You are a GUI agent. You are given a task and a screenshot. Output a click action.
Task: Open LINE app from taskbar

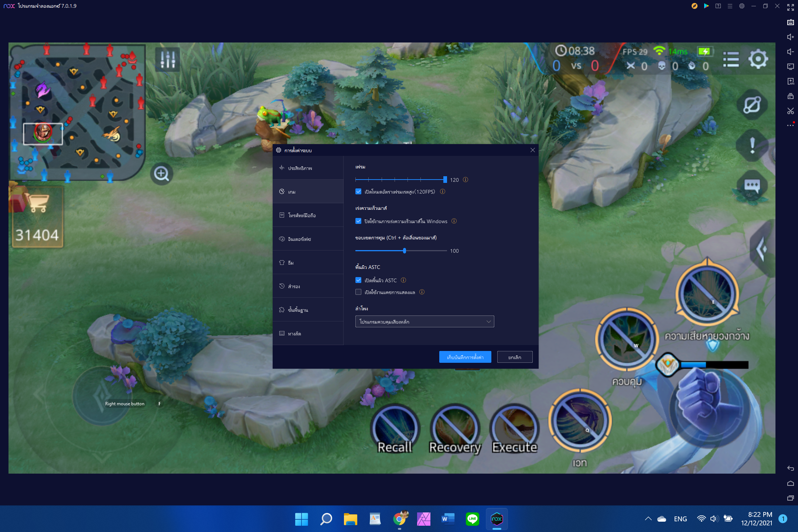pyautogui.click(x=472, y=519)
